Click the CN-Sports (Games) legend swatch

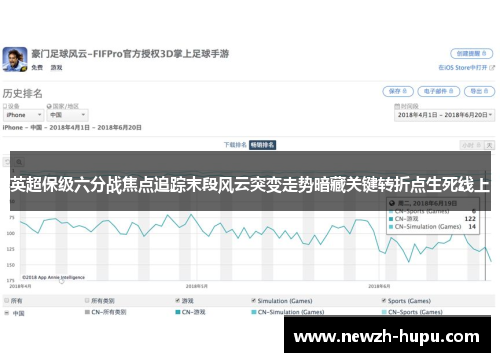[384, 312]
